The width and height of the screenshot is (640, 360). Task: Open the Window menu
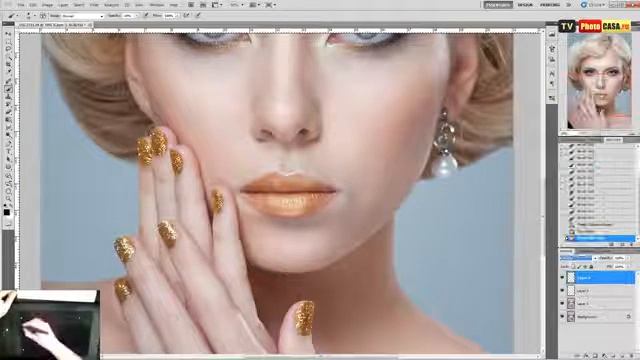pos(157,5)
